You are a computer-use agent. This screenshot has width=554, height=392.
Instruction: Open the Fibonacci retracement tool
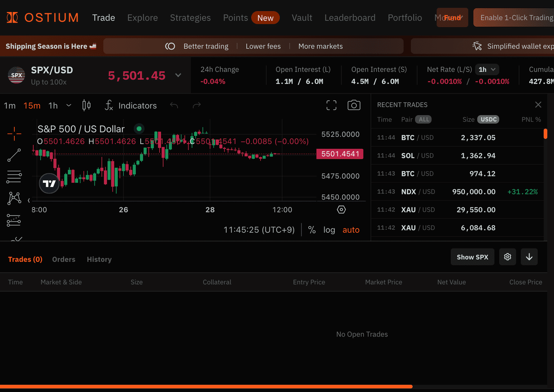[14, 177]
